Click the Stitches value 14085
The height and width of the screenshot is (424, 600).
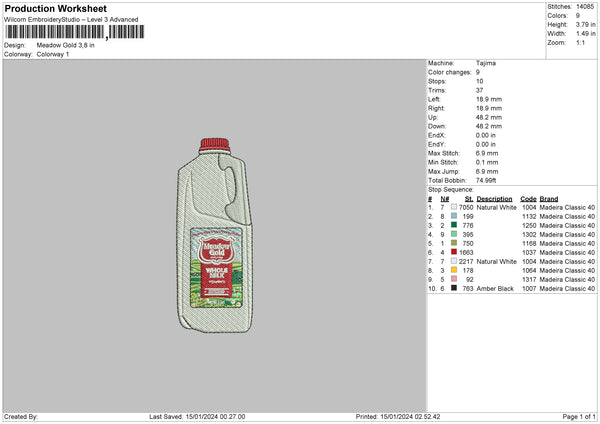coord(585,7)
